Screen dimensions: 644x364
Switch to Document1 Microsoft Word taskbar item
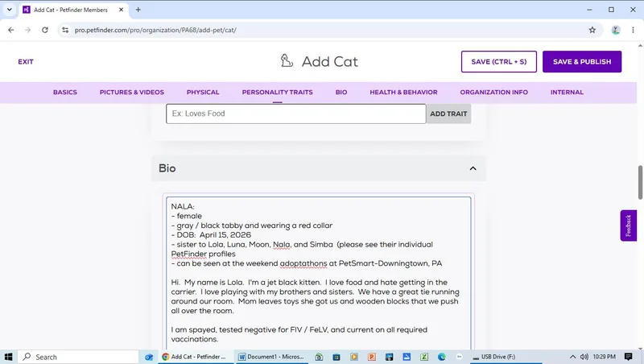click(271, 357)
